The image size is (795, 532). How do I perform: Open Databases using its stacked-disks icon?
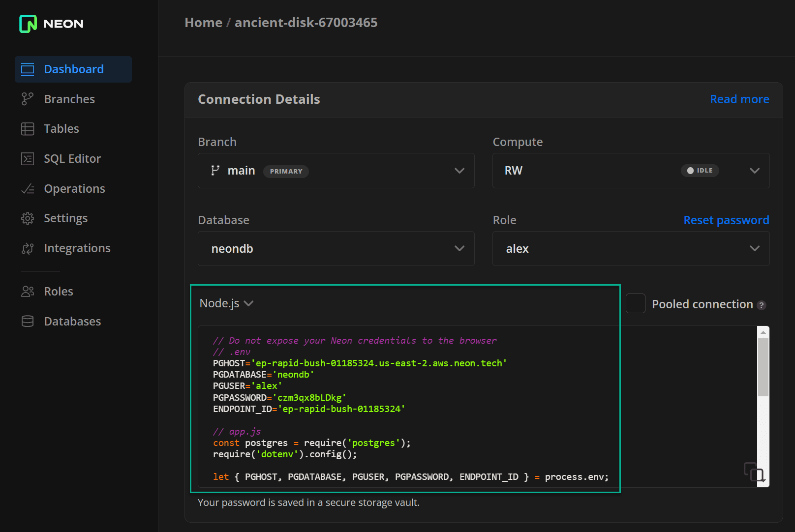click(28, 321)
